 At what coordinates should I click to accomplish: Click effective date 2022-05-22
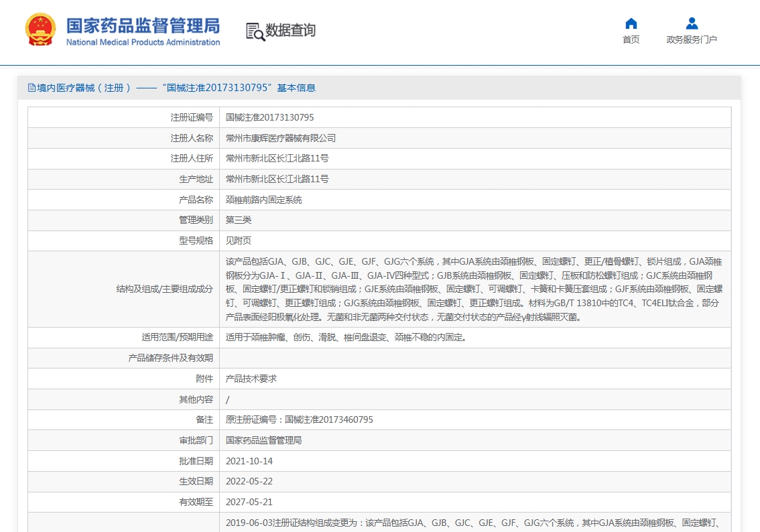249,482
